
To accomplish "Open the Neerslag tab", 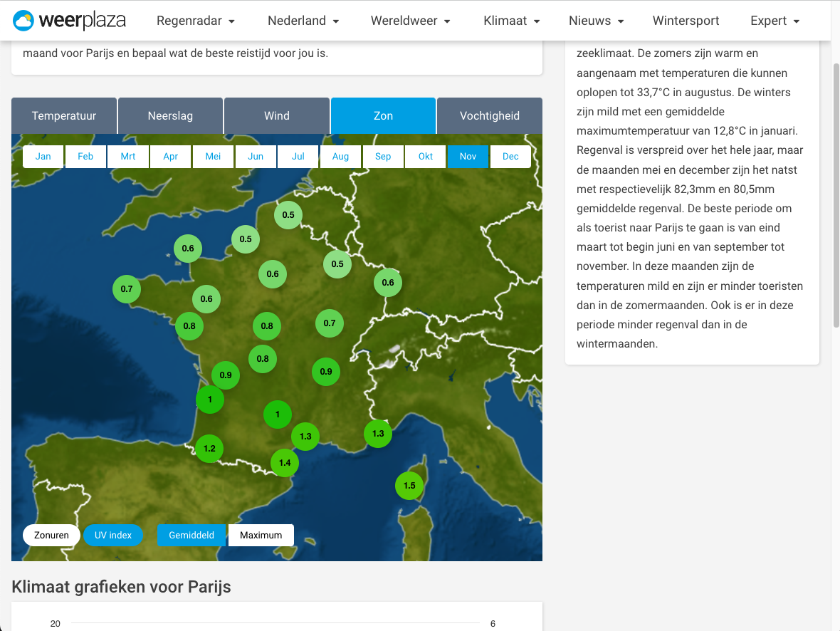I will point(170,116).
